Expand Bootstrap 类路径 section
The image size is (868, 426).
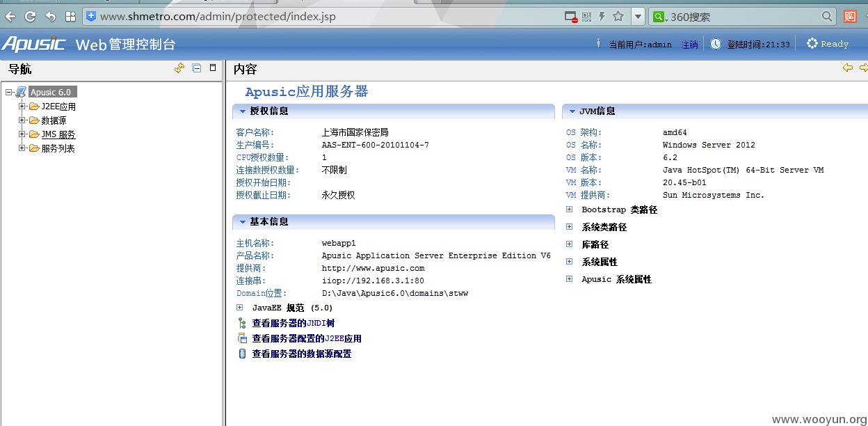coord(569,210)
